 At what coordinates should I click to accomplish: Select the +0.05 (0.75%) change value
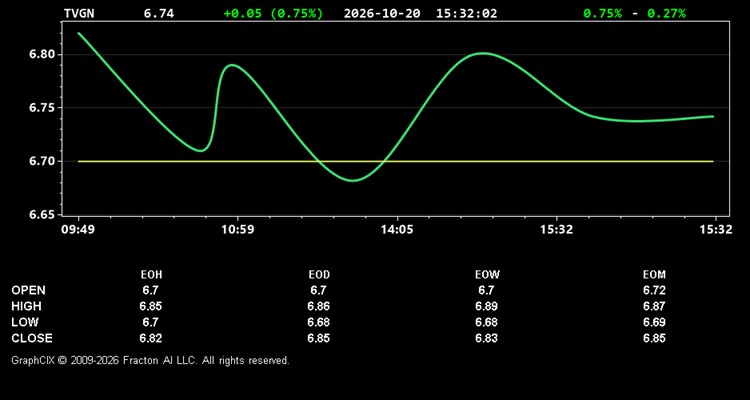[273, 13]
